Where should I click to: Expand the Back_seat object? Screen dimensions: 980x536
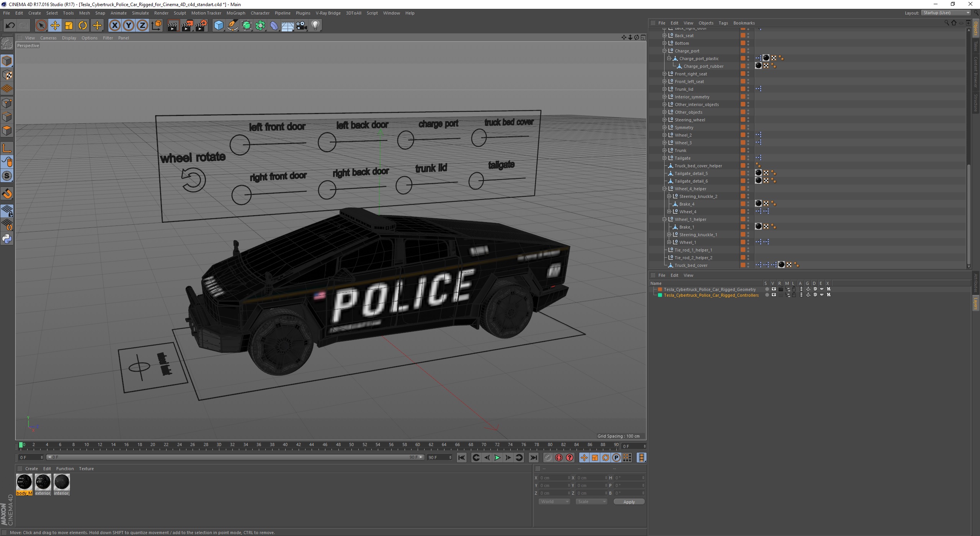(x=665, y=36)
